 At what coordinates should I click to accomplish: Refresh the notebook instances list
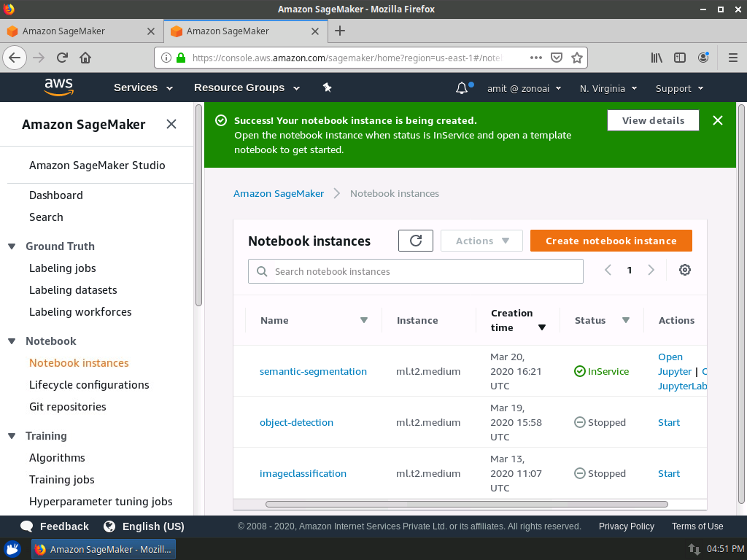[x=415, y=241]
